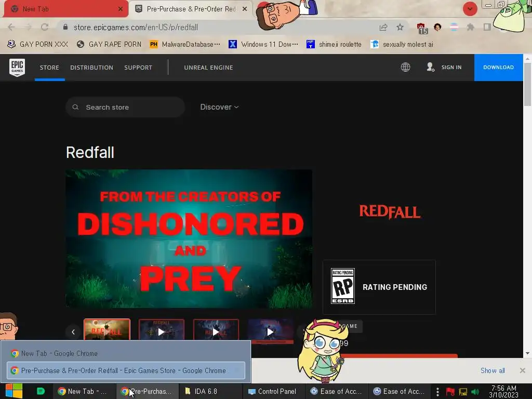Image resolution: width=532 pixels, height=399 pixels.
Task: Open the Windows 11 Dow… bookmark
Action: (x=263, y=45)
